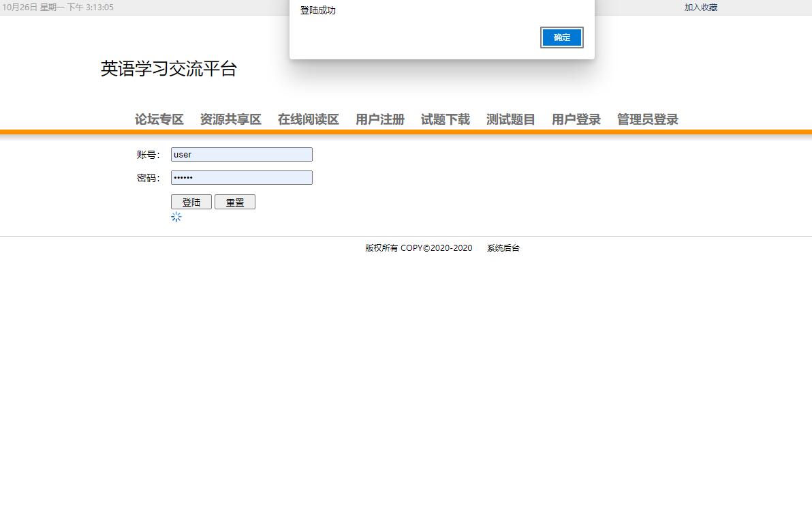
Task: Click the 加入收藏 add to favorites link
Action: [x=700, y=7]
